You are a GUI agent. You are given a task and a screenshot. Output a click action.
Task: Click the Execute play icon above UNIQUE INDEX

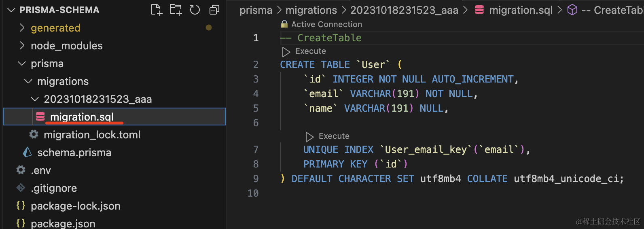(309, 137)
